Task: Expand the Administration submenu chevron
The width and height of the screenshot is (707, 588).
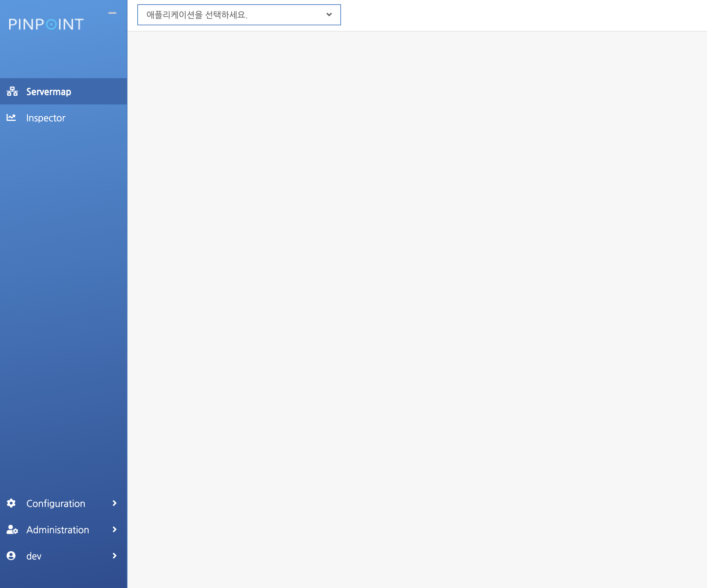Action: pos(114,530)
